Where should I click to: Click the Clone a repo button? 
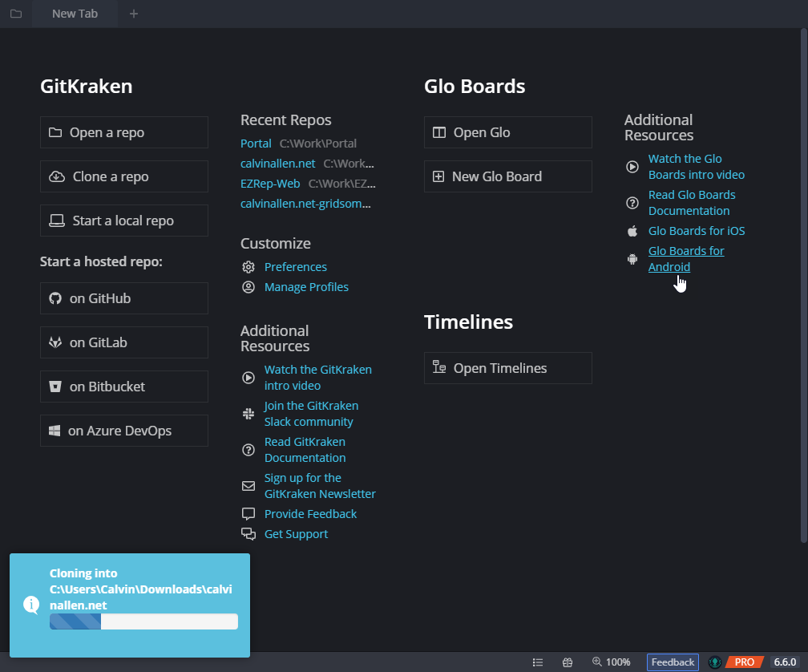(124, 176)
